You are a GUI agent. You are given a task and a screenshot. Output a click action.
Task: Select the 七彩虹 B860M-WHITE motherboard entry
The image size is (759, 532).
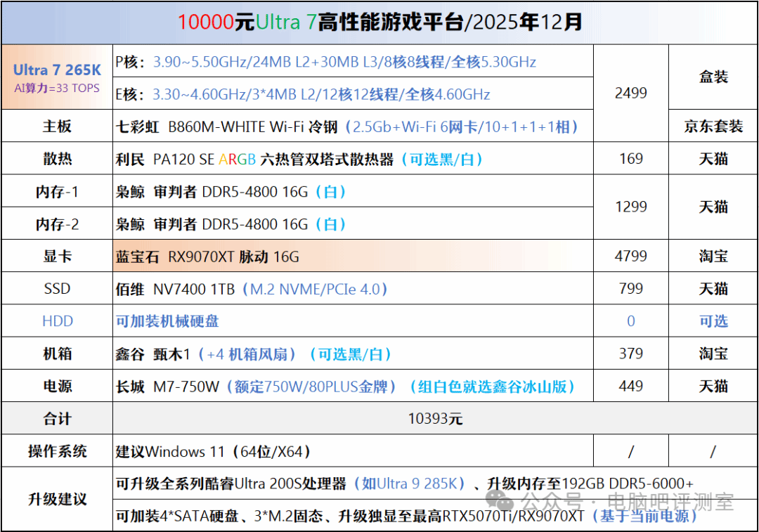347,126
